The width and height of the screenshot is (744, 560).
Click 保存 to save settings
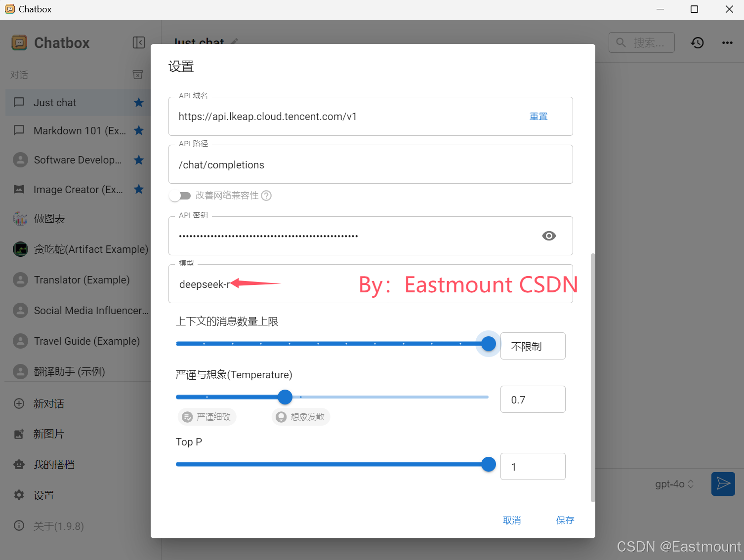click(x=565, y=520)
